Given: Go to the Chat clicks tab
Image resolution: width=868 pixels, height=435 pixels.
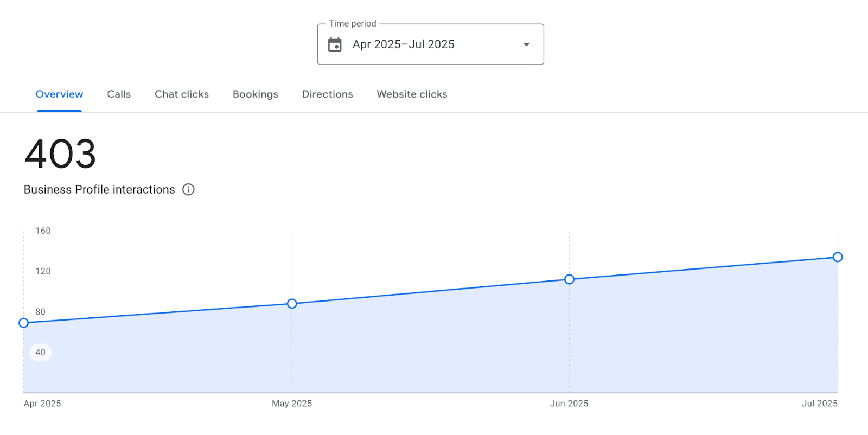Looking at the screenshot, I should 182,94.
